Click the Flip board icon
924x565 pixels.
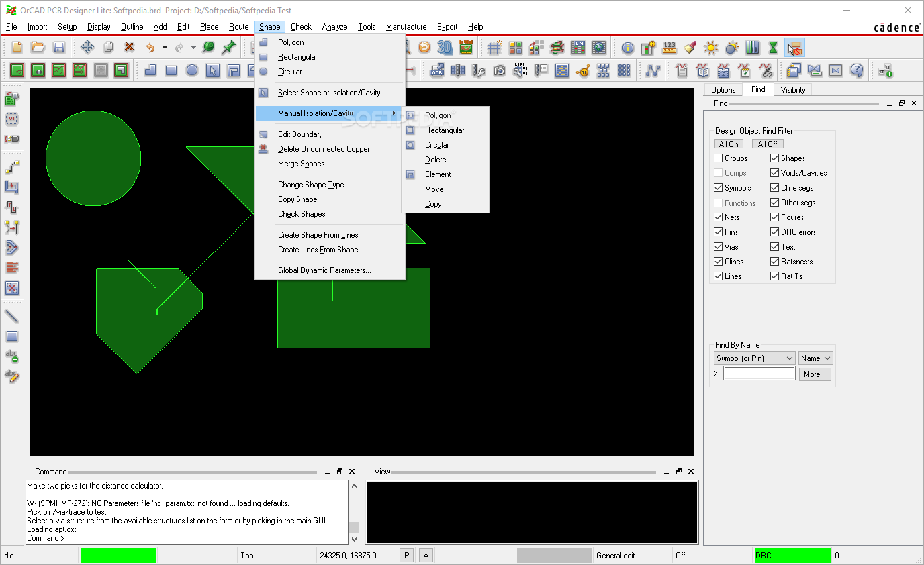465,47
